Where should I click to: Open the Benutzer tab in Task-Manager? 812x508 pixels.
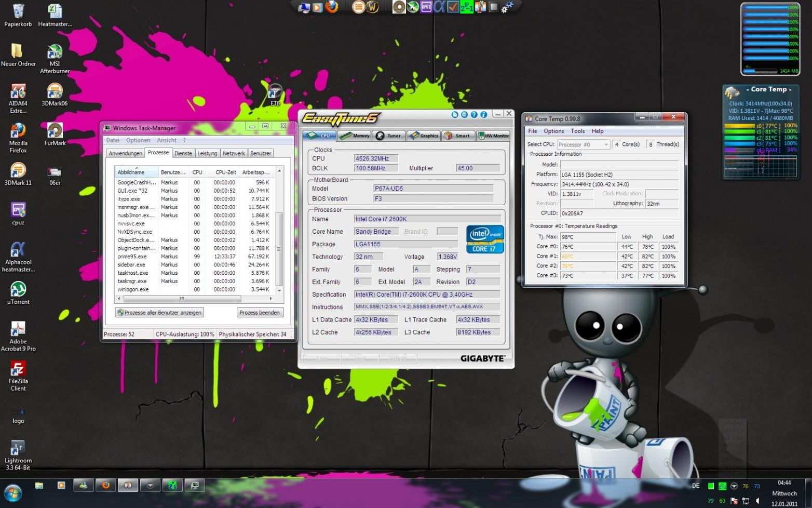pyautogui.click(x=261, y=153)
